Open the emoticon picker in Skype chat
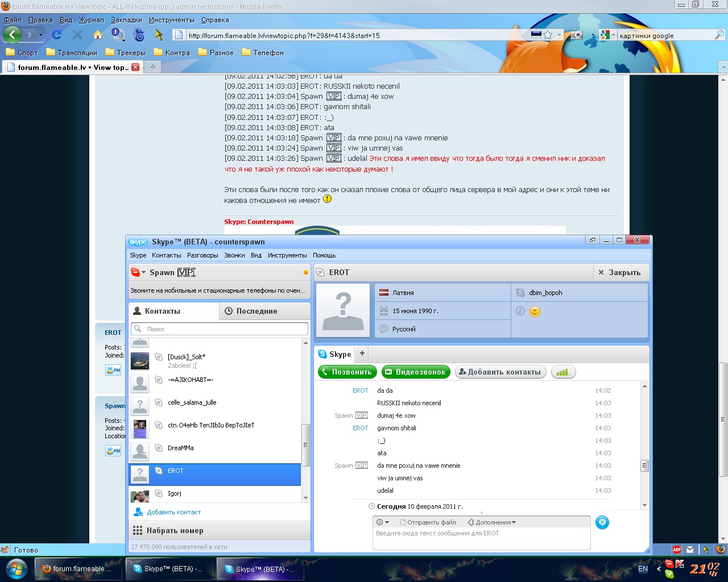 pos(382,522)
